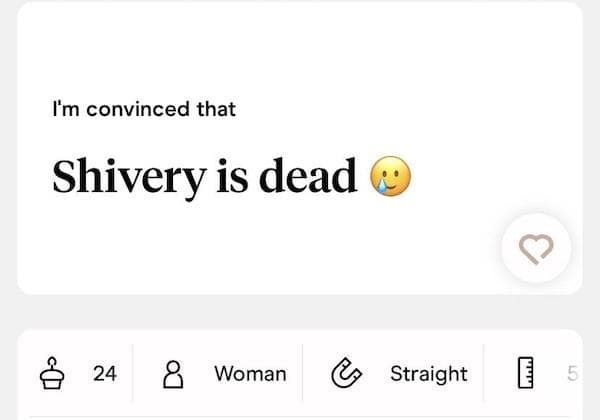Image resolution: width=600 pixels, height=420 pixels.
Task: Click the divider between 24 and Woman
Action: coord(133,374)
